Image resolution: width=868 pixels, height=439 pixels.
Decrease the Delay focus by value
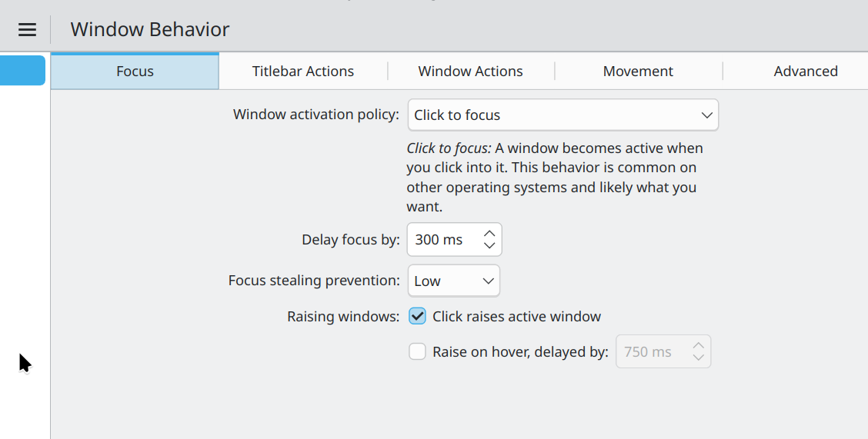489,246
